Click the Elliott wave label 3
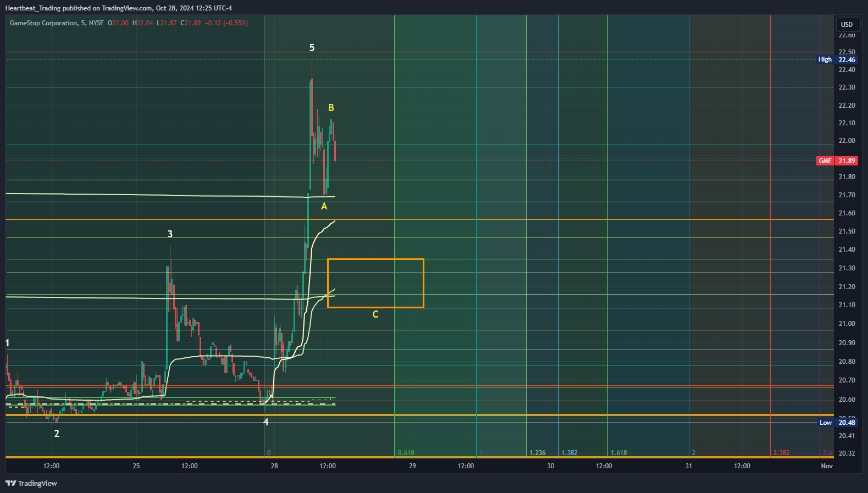868x493 pixels. pyautogui.click(x=170, y=234)
